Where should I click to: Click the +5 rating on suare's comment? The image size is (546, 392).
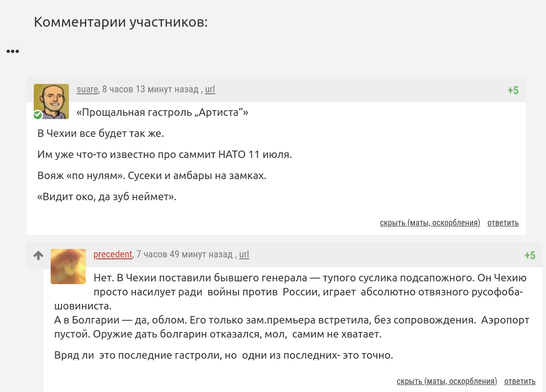(513, 90)
